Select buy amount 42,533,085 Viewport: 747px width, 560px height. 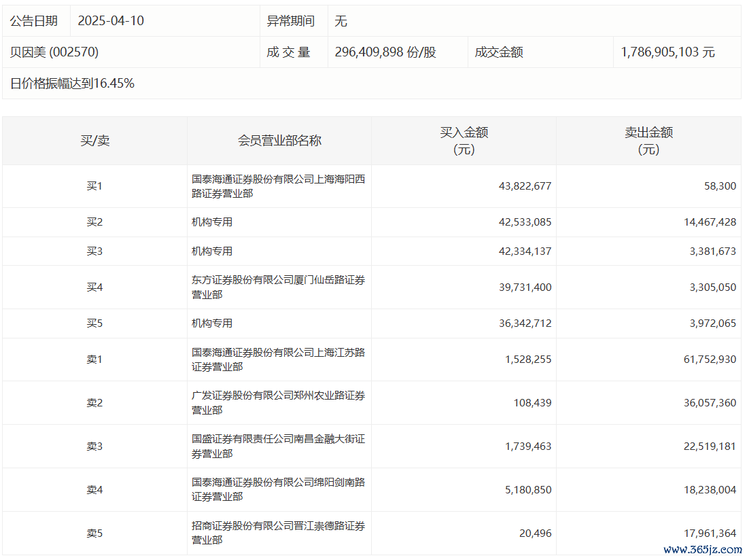[525, 222]
